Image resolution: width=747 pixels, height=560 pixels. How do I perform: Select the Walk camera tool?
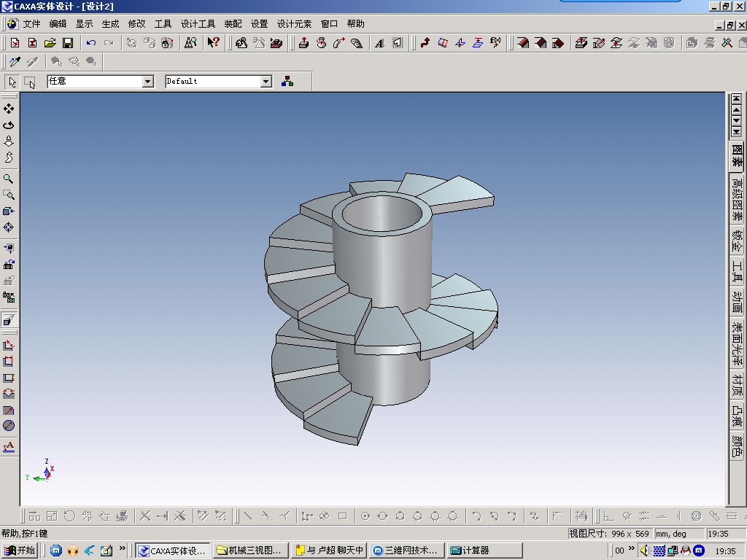click(x=9, y=157)
